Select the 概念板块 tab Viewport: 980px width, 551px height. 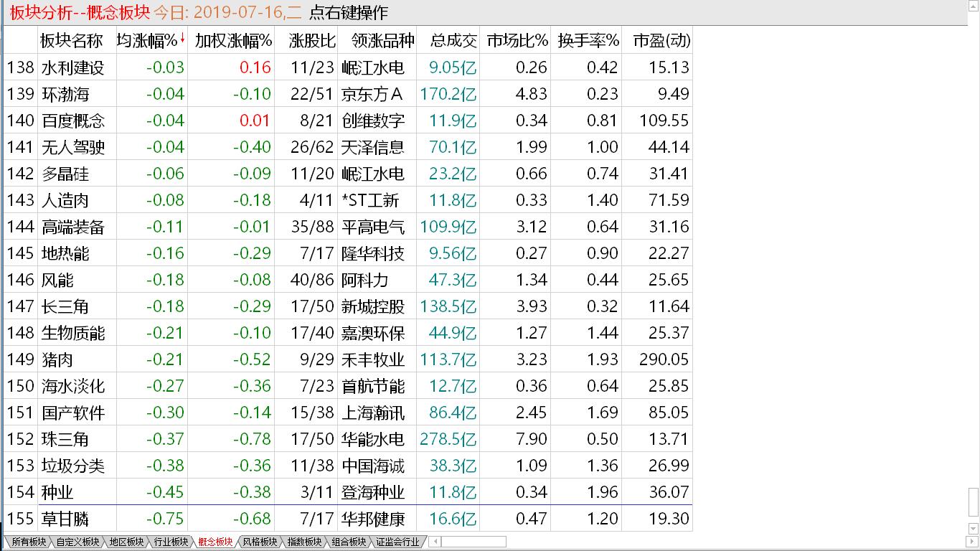[215, 542]
